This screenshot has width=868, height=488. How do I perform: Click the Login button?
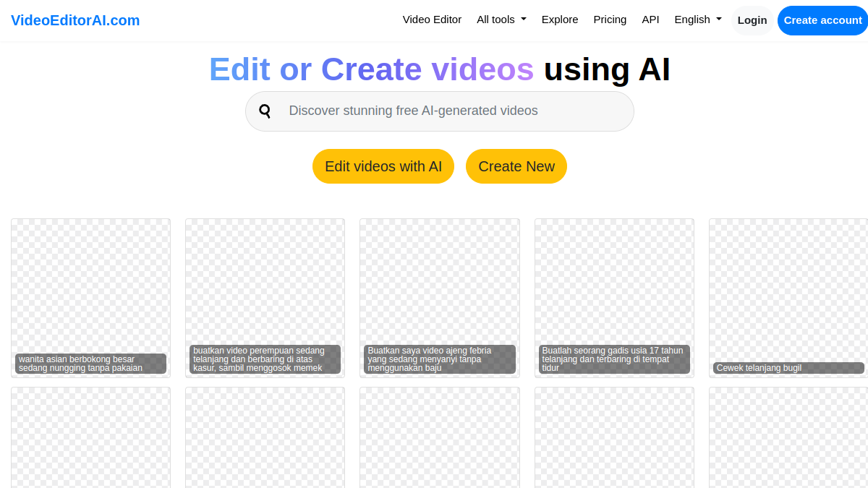(752, 20)
